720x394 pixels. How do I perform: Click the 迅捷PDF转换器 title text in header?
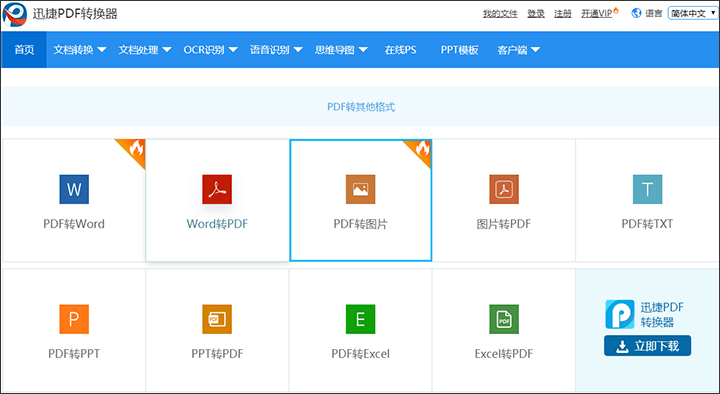[75, 14]
